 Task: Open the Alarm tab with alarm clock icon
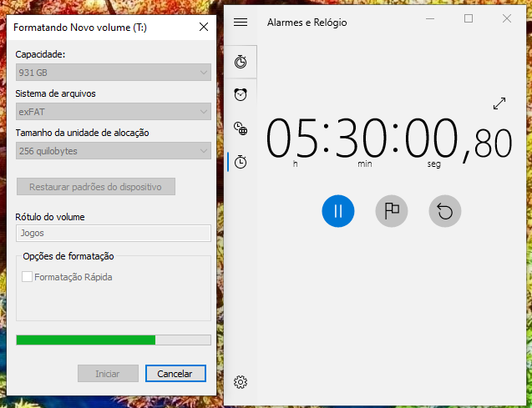click(241, 94)
